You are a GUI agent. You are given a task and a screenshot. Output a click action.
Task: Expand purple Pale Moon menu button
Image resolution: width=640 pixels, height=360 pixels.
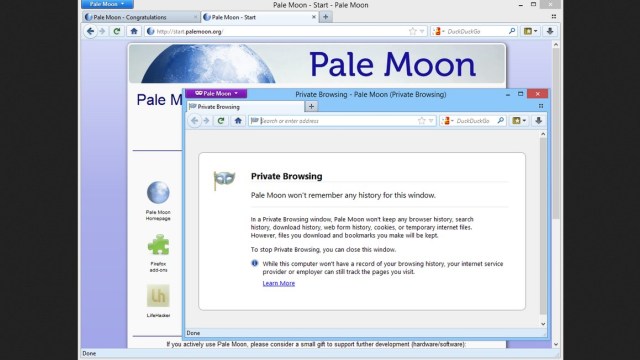(216, 93)
